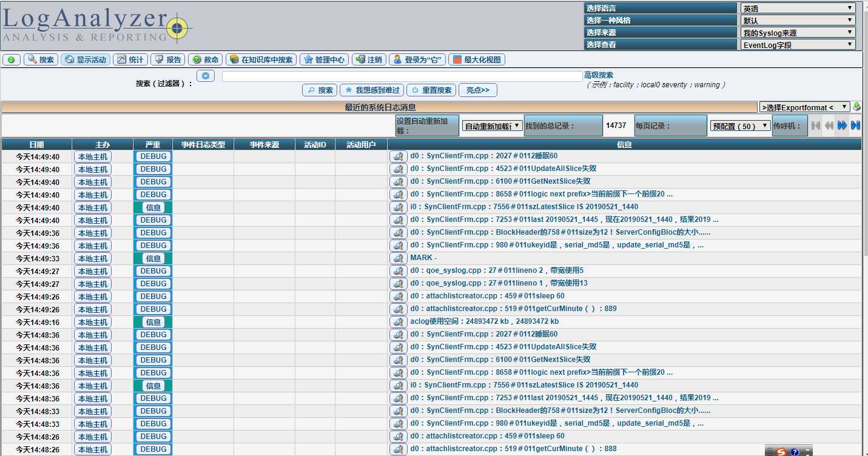Click 信息 severity in the 14:49:16 row
The height and width of the screenshot is (456, 868).
[x=153, y=322]
